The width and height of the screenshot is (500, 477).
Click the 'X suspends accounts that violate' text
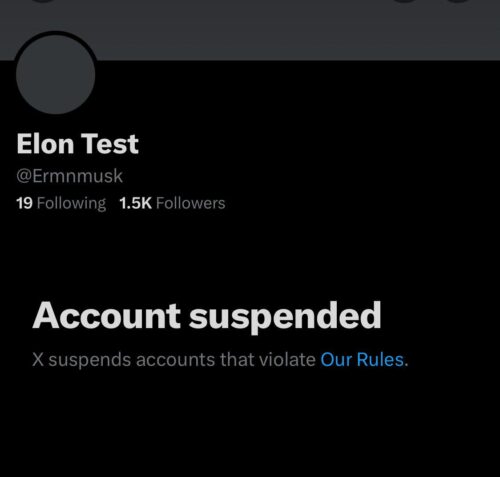pos(174,360)
